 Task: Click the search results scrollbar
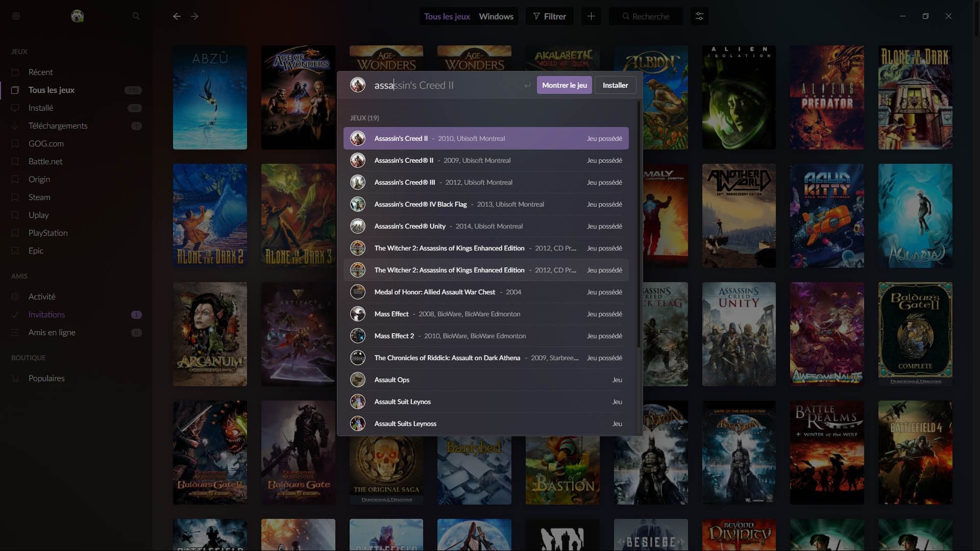639,224
